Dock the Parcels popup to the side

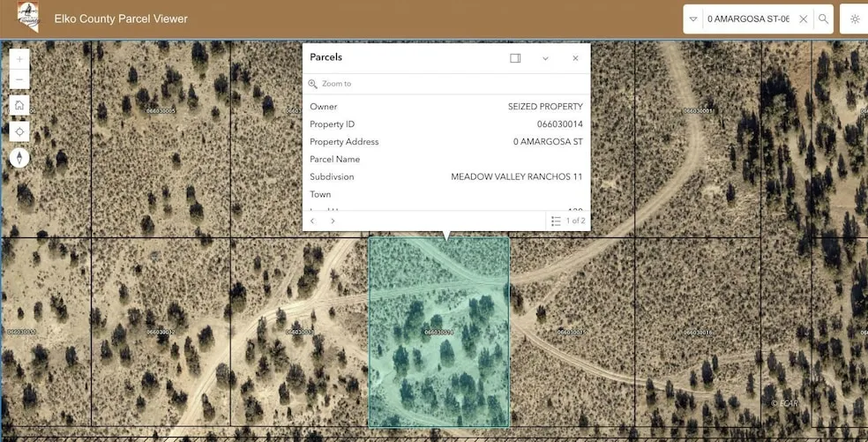(515, 58)
